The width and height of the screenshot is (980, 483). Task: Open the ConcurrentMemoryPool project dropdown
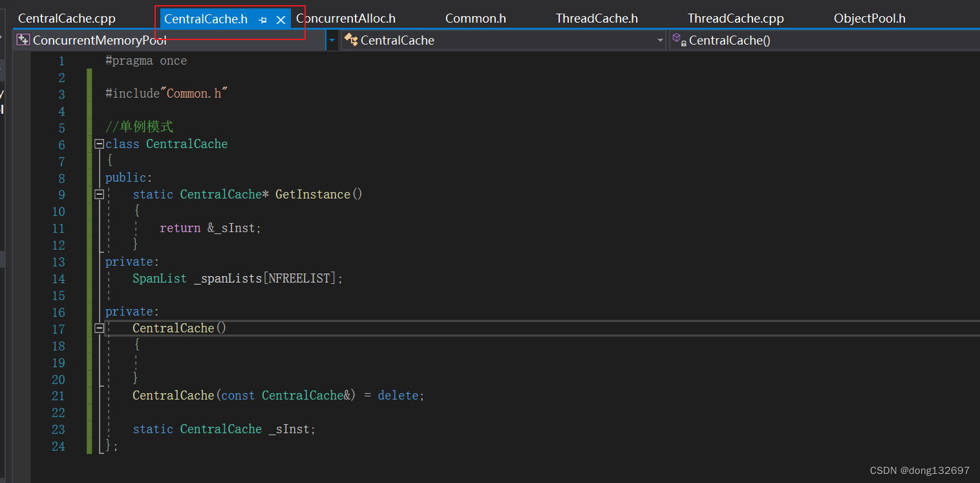170,40
